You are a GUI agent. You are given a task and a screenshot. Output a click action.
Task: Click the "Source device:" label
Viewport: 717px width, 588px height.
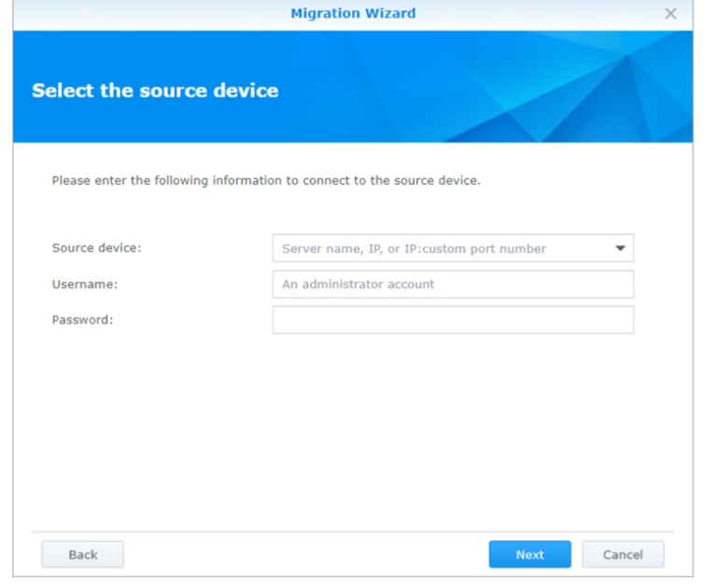pos(97,248)
